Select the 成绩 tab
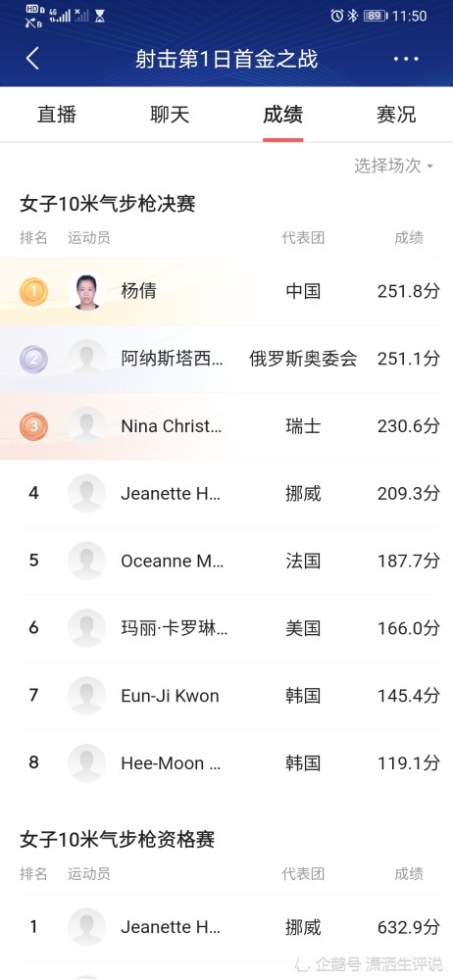Viewport: 453px width, 980px height. (282, 115)
